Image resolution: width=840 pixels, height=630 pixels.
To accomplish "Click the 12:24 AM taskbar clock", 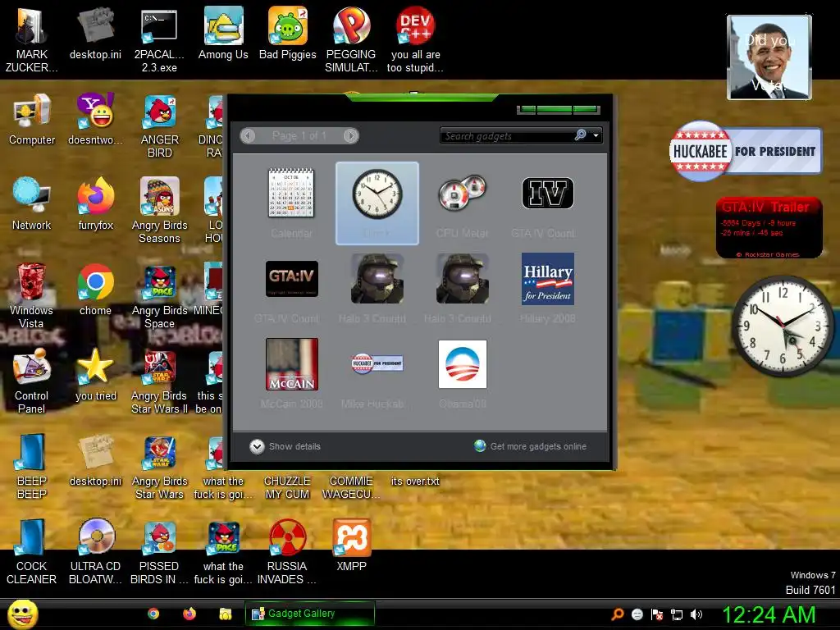I will click(769, 614).
